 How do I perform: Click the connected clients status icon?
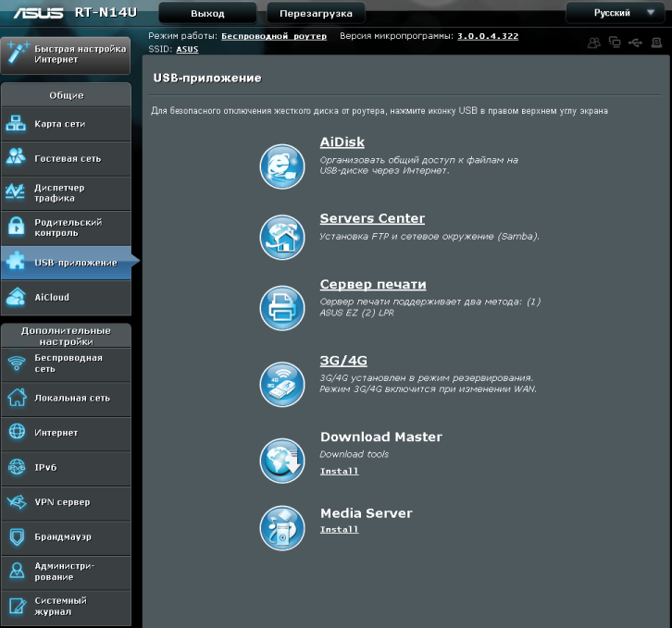(594, 43)
